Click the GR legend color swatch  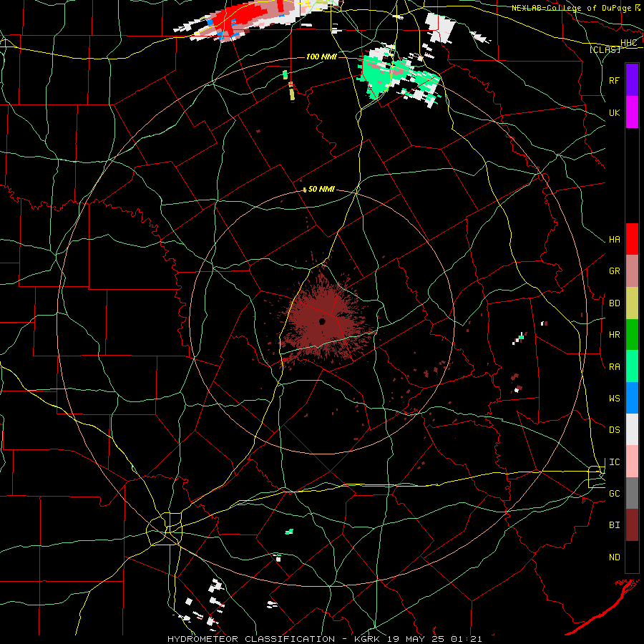click(x=632, y=271)
